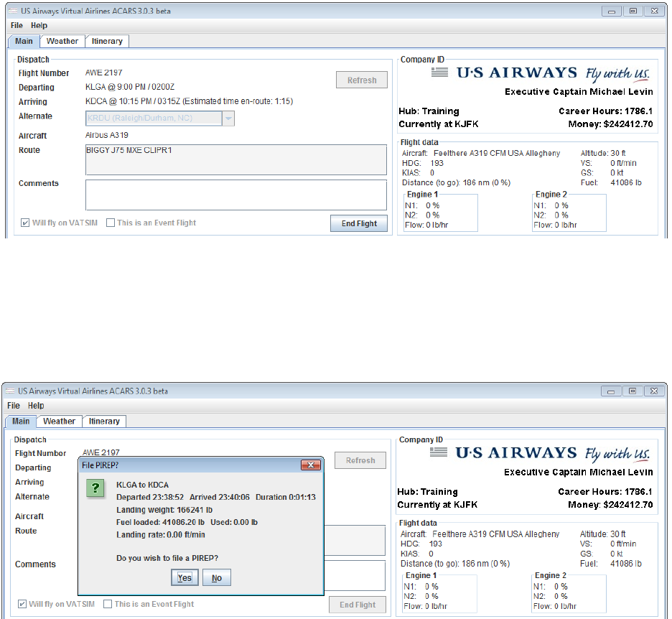Click 'Do you wish to file a PIREP?' text
The height and width of the screenshot is (619, 672).
[x=167, y=558]
